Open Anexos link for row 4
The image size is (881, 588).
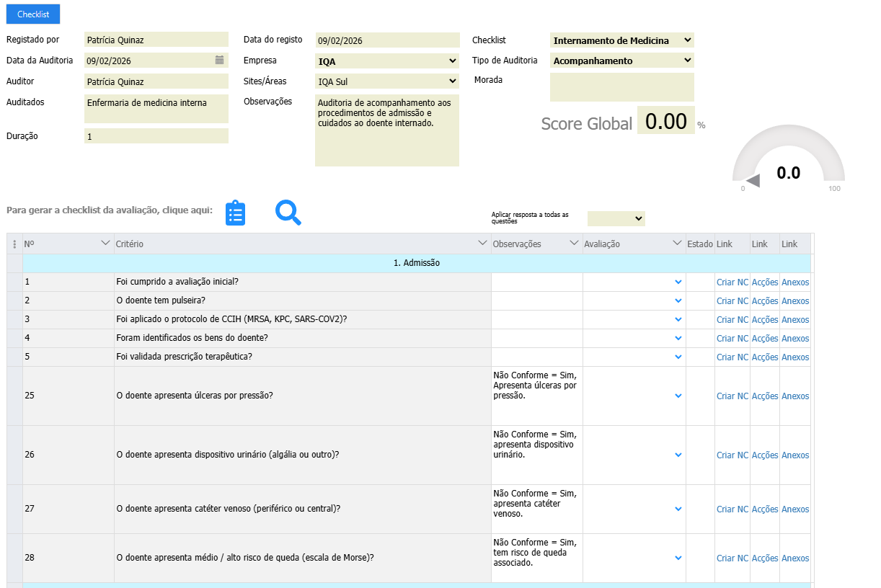pos(795,339)
